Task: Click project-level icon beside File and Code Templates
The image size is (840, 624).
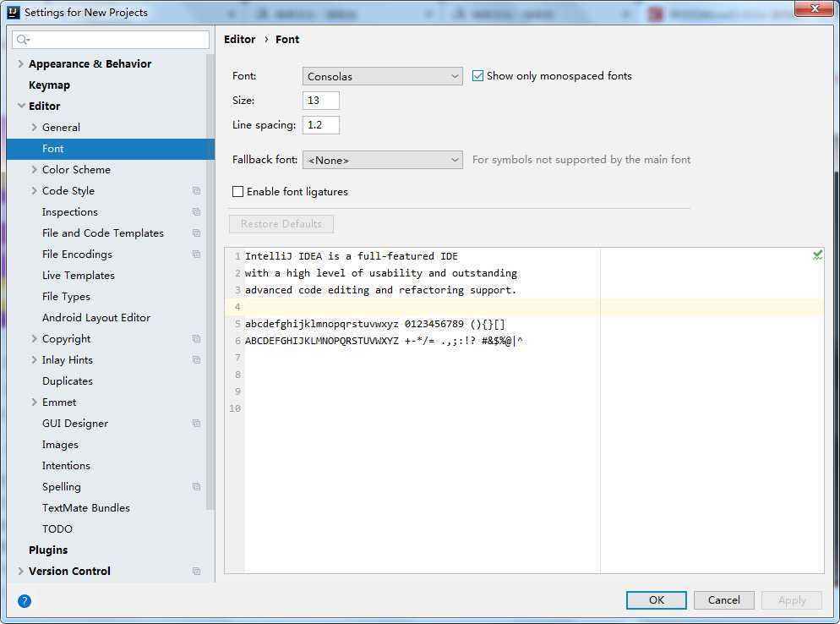Action: point(197,233)
